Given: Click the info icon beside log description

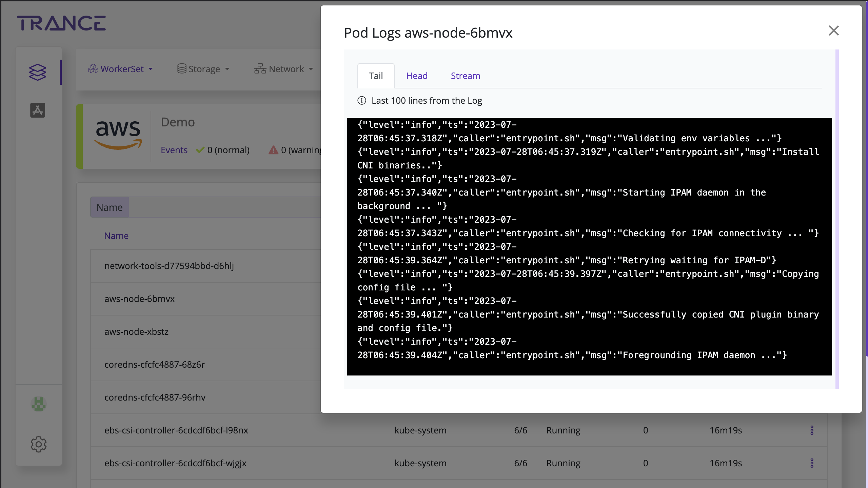Looking at the screenshot, I should click(x=362, y=101).
